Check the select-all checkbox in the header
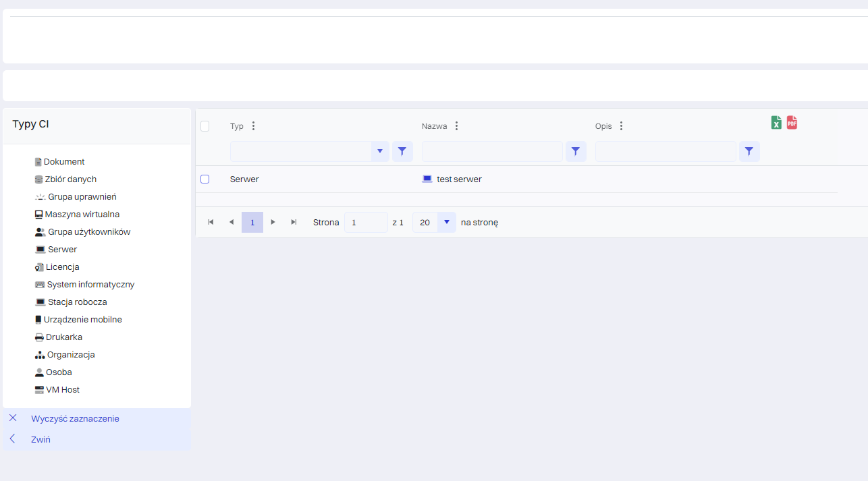The image size is (868, 481). 205,126
